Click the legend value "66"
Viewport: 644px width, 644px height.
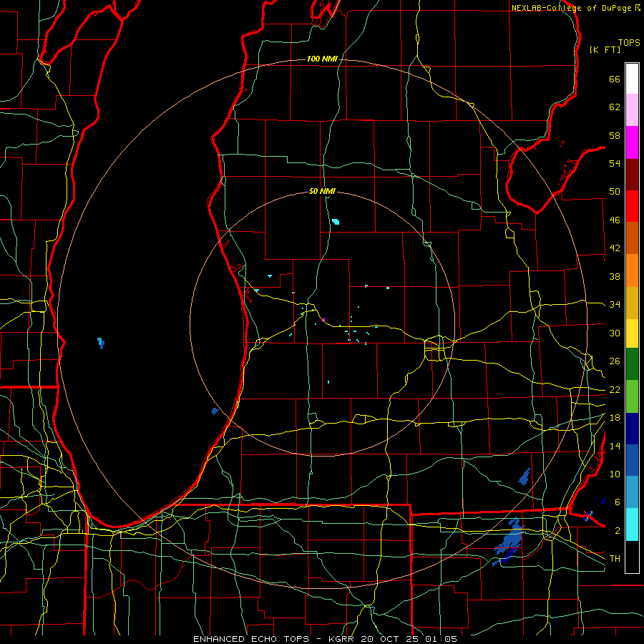(615, 79)
